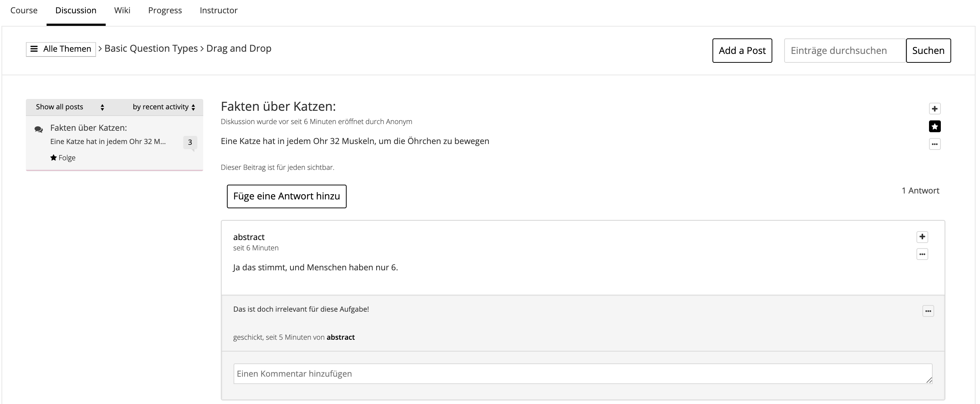This screenshot has height=404, width=980.
Task: Click the Das ist doch irrelevant comment text
Action: 301,309
